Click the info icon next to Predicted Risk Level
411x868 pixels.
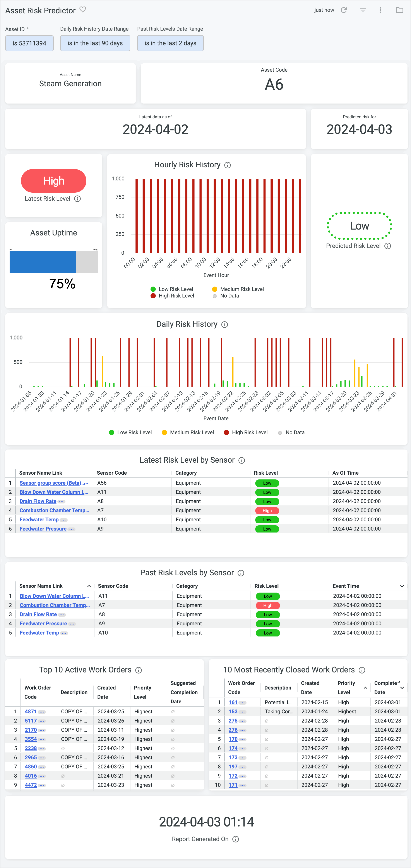[388, 246]
